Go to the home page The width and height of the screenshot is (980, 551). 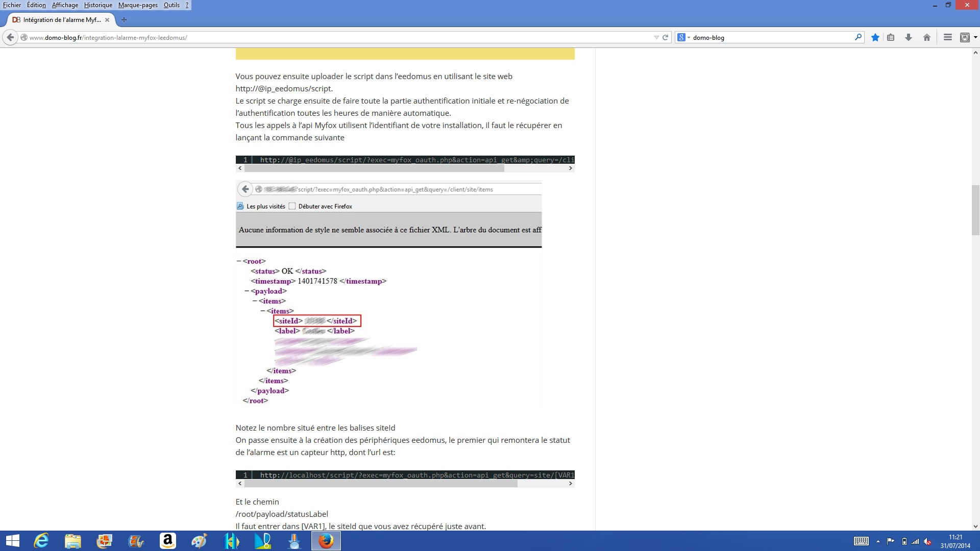point(927,37)
